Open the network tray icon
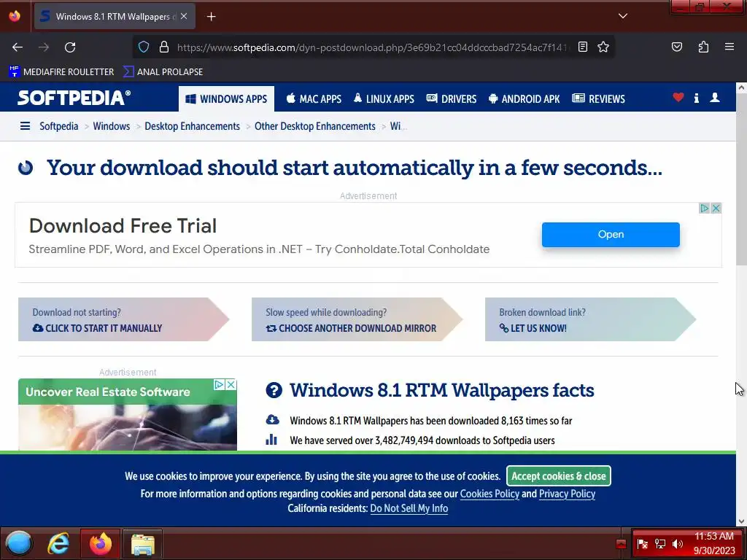This screenshot has width=747, height=560. (x=659, y=544)
